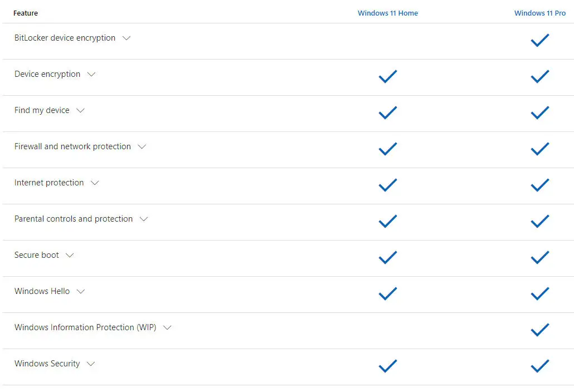Image resolution: width=574 pixels, height=392 pixels.
Task: Open the Windows 11 Home column link
Action: pyautogui.click(x=388, y=13)
